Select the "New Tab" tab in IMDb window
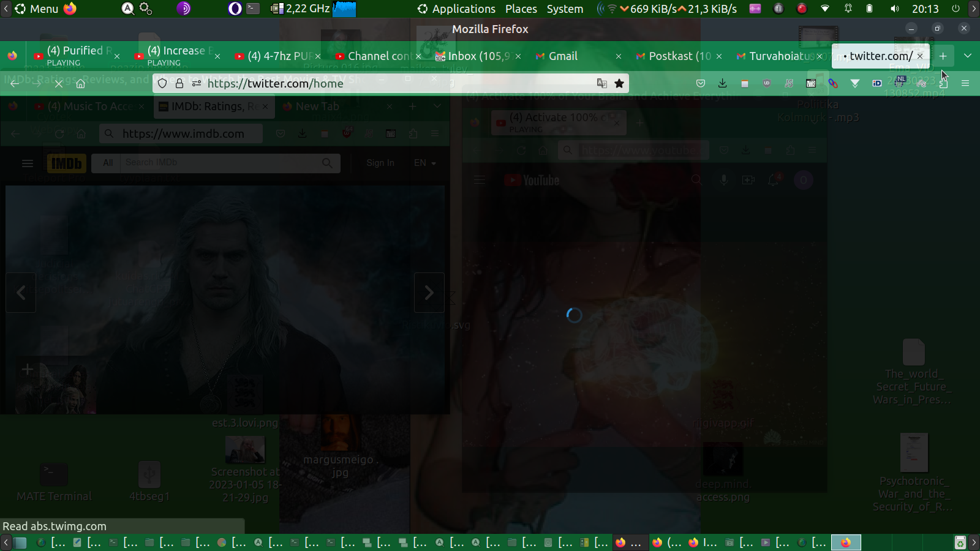 (x=338, y=107)
